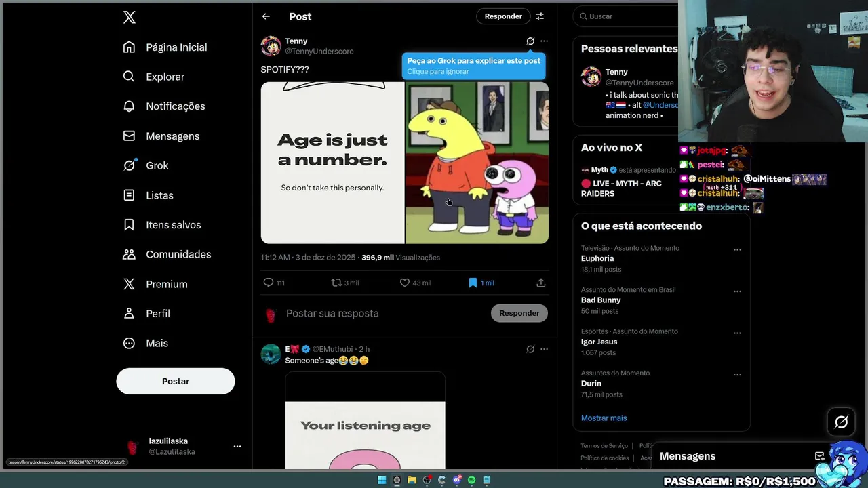Open Itens salvos
The image size is (868, 488).
[x=161, y=225]
